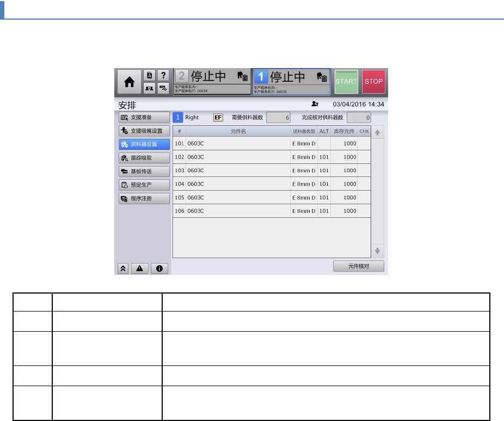Open 程序注册 in the side menu
Viewport: 504px width, 421px height.
point(144,198)
